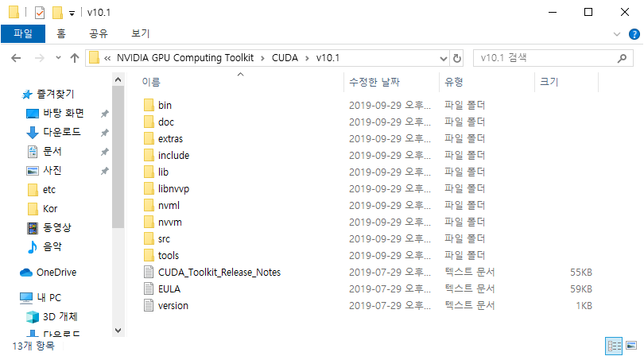Sort by 이름 column header
The width and height of the screenshot is (644, 356).
[x=241, y=82]
